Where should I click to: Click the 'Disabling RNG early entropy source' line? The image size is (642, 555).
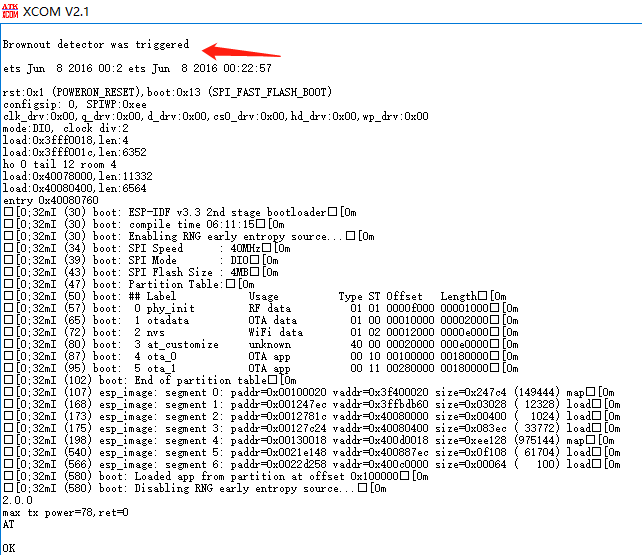pos(195,489)
